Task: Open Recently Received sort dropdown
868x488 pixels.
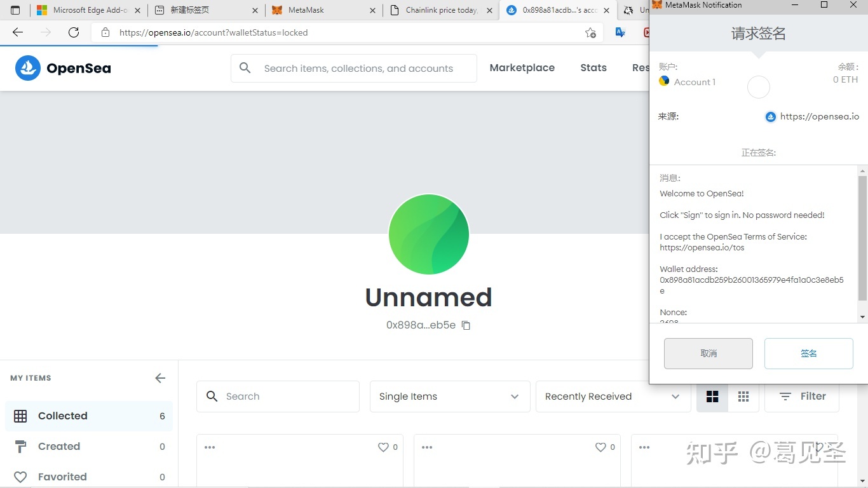Action: coord(613,396)
